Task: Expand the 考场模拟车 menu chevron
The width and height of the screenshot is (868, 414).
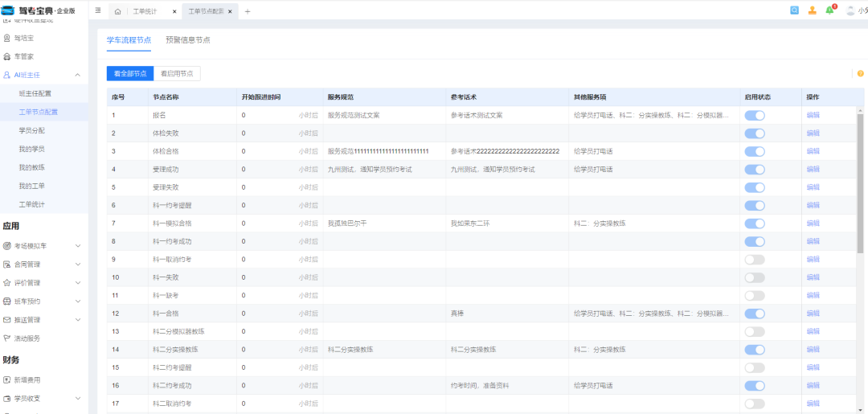Action: click(77, 246)
